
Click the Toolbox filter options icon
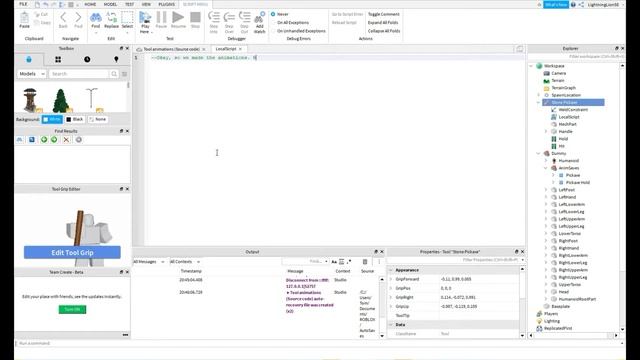pos(124,74)
